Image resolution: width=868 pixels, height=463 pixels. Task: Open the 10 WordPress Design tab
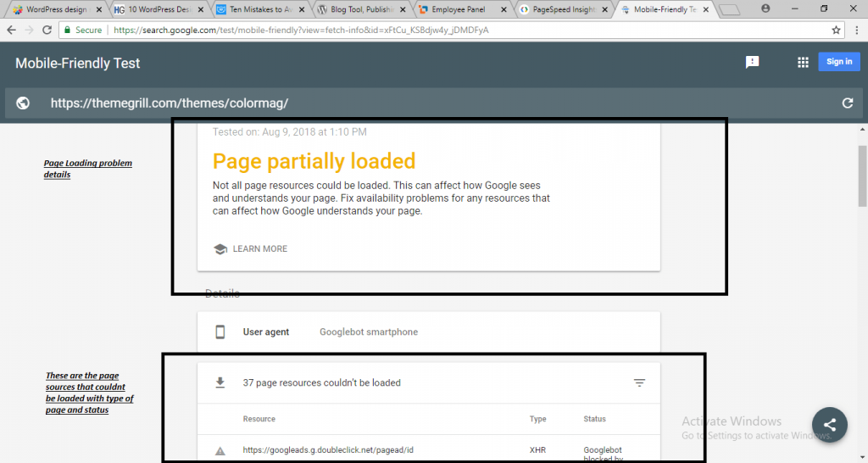point(158,9)
